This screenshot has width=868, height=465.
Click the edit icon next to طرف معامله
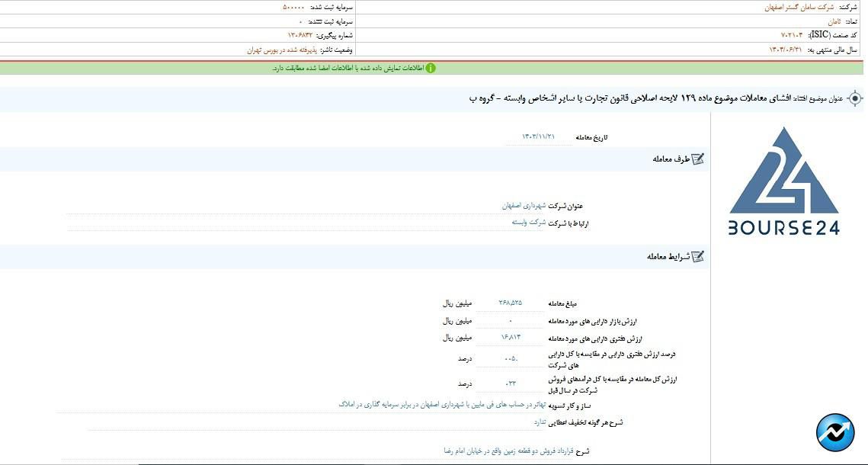point(698,159)
